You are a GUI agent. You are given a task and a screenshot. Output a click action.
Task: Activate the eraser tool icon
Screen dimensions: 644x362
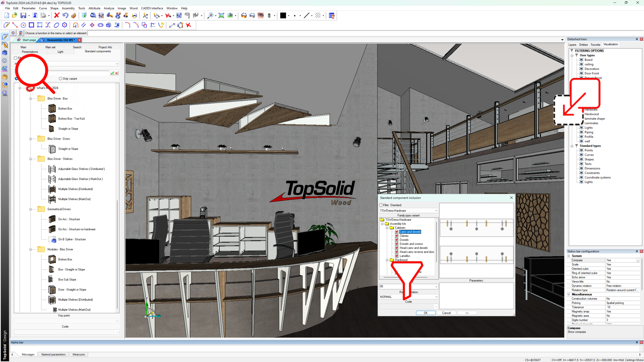74,15
